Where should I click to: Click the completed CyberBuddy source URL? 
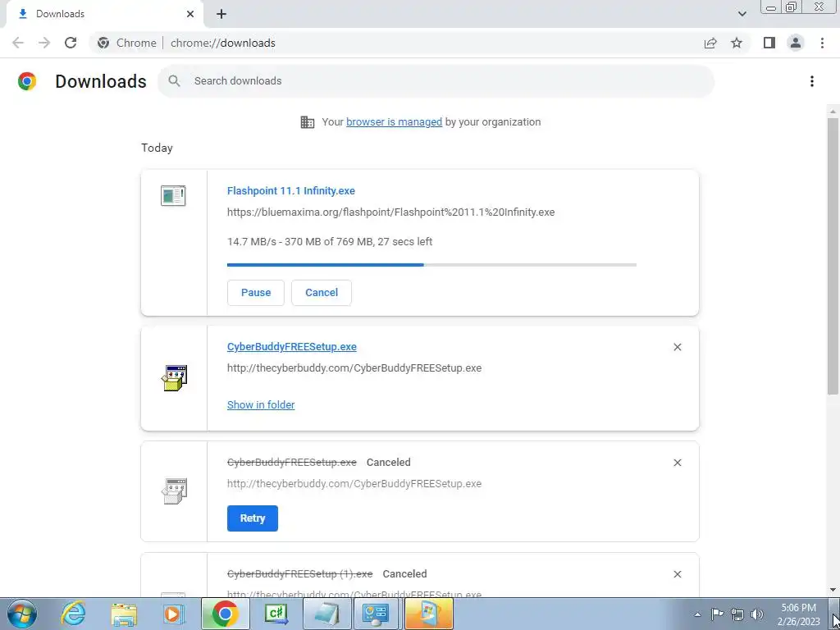coord(354,368)
